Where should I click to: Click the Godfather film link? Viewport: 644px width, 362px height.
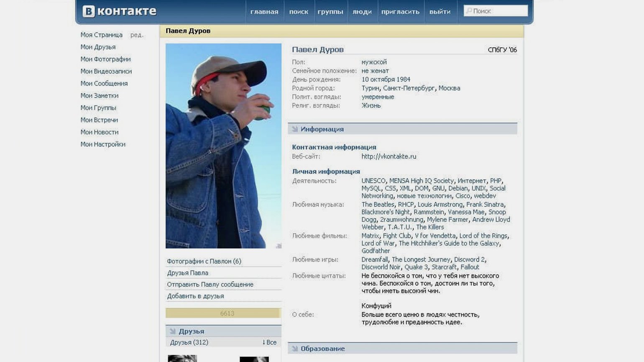[376, 251]
